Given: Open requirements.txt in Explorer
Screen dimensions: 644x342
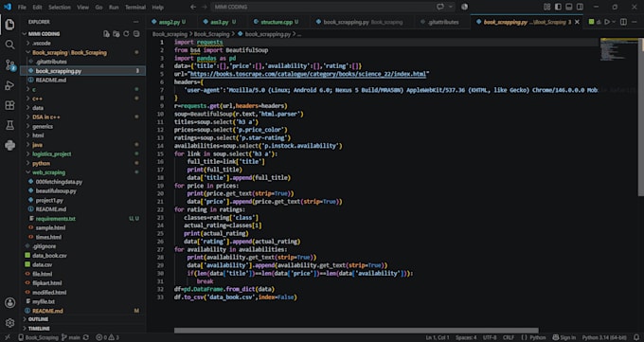Looking at the screenshot, I should click(55, 219).
